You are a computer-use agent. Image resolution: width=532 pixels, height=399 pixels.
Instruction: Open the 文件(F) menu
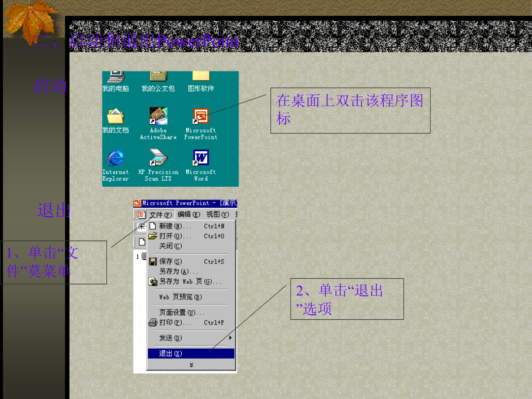(161, 215)
